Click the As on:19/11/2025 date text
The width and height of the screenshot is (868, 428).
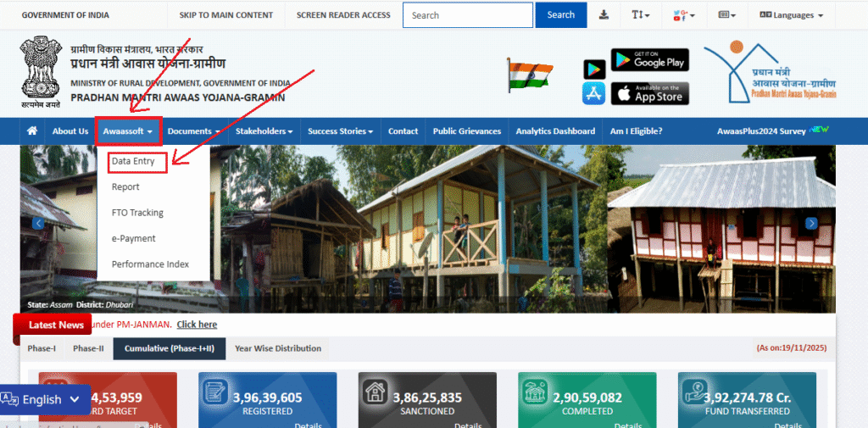(792, 348)
